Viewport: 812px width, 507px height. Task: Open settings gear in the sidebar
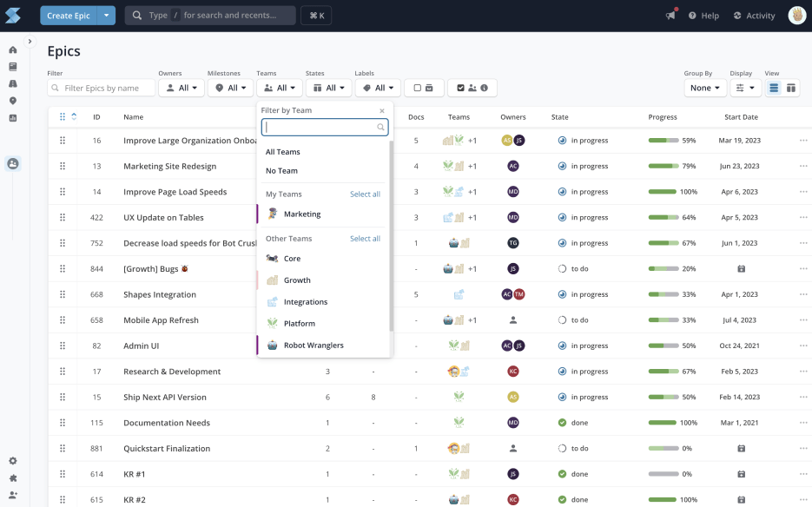[13, 461]
